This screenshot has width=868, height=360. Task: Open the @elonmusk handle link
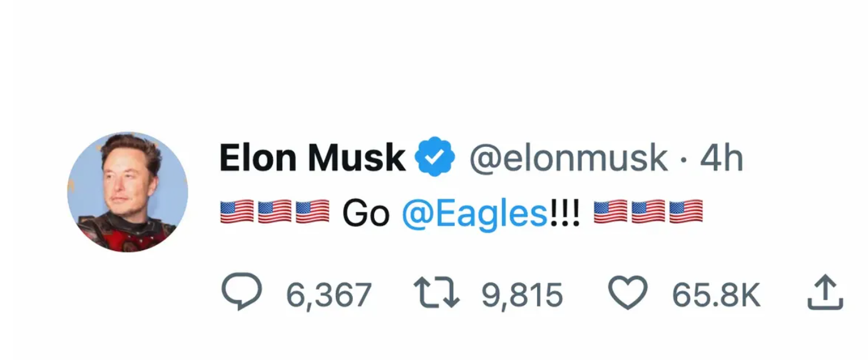click(568, 158)
